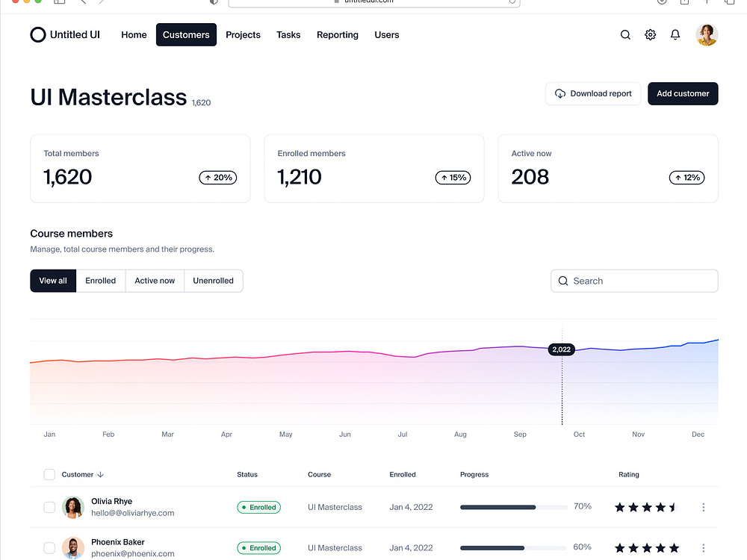Check the checkbox next to Phoenix Baker

click(49, 547)
